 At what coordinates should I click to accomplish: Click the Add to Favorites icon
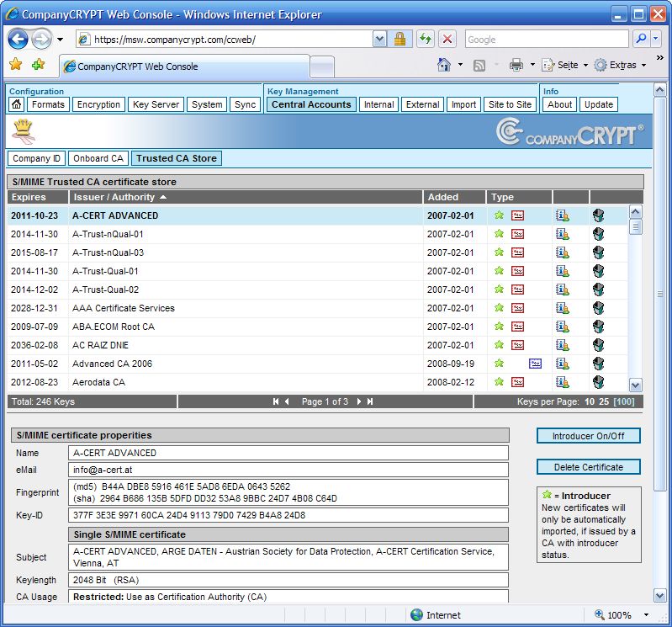click(38, 64)
